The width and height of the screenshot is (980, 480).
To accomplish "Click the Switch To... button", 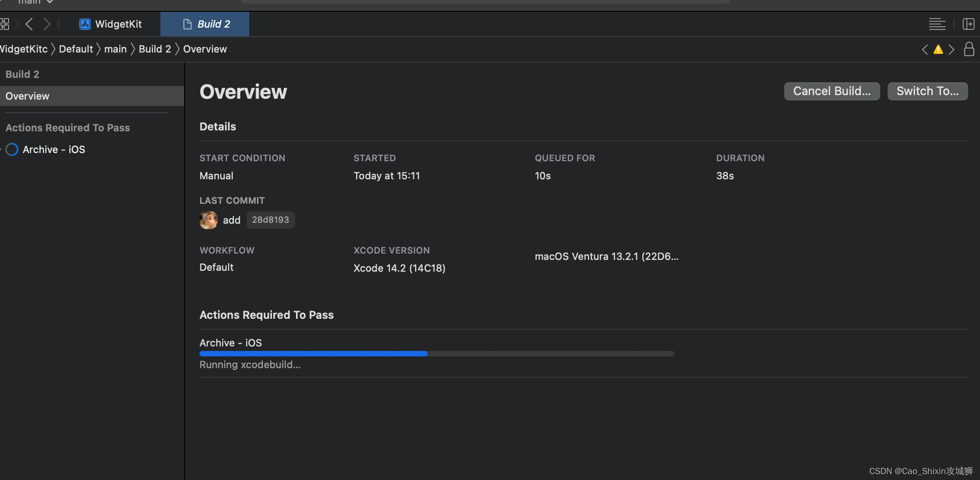I will [927, 91].
